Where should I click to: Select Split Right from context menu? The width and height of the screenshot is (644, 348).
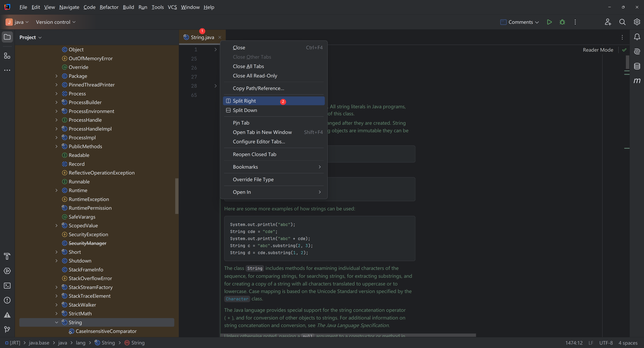coord(244,101)
